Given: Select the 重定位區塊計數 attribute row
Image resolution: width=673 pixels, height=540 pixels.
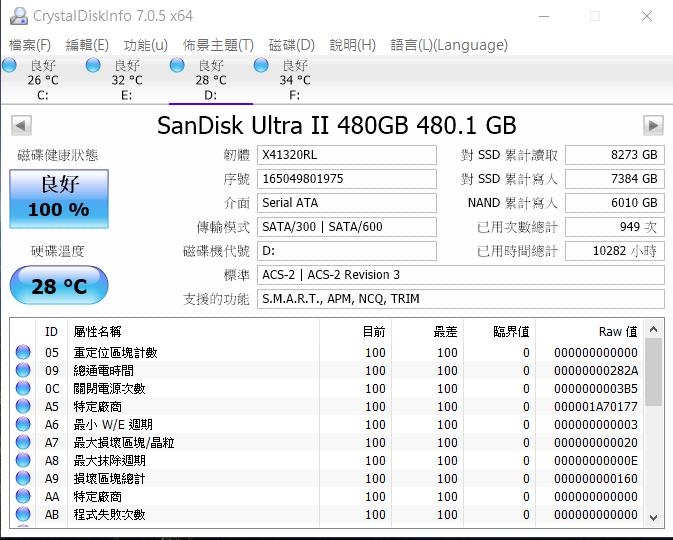Looking at the screenshot, I should tap(327, 352).
